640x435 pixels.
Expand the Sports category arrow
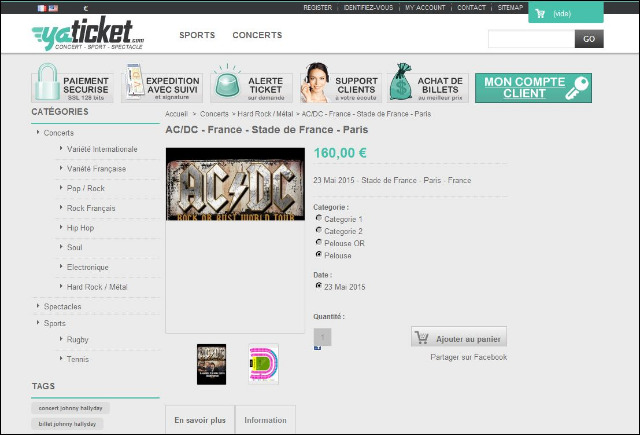(x=38, y=322)
